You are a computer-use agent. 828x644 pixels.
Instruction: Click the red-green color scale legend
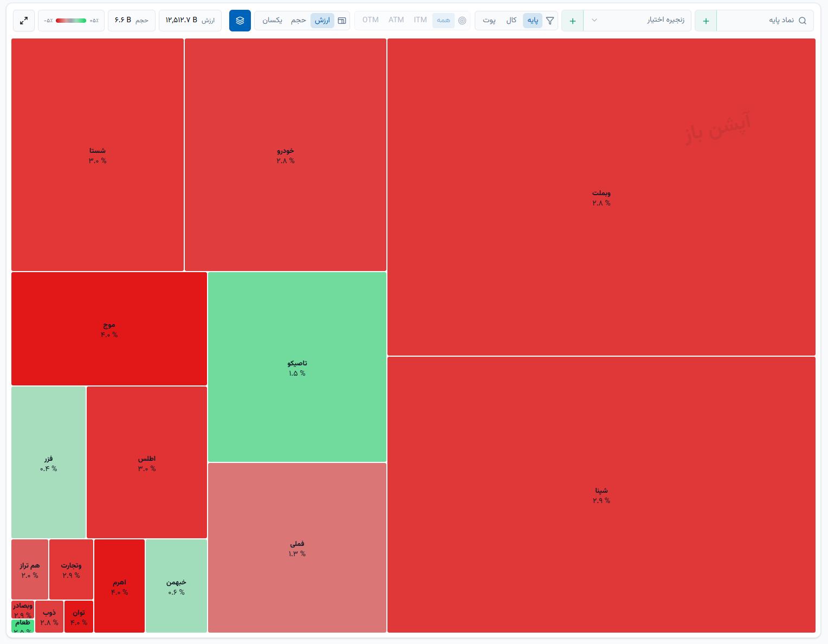71,21
